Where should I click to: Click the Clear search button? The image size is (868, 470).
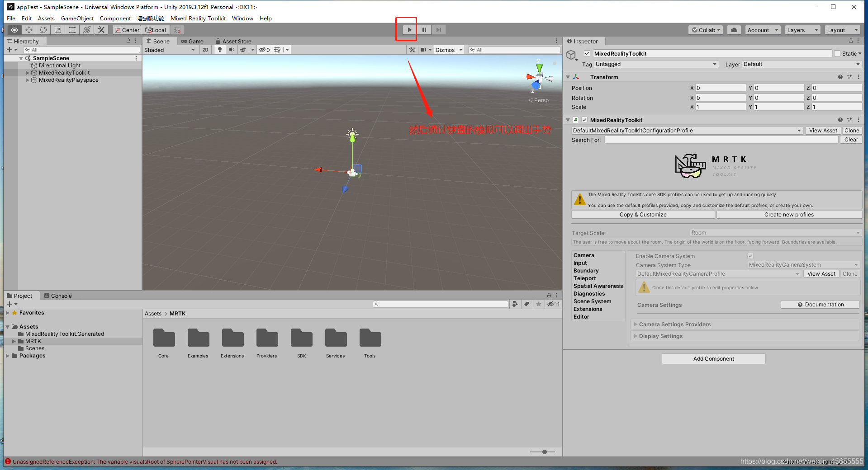pos(851,140)
